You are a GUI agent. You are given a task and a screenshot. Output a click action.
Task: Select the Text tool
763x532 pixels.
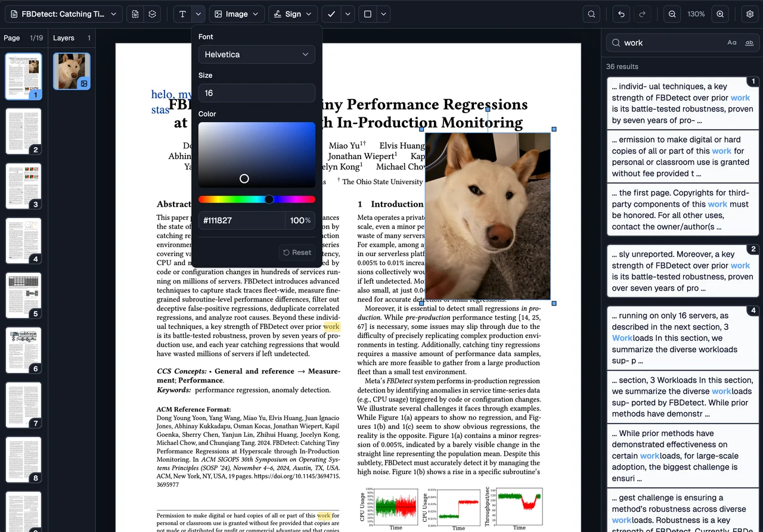coord(182,14)
